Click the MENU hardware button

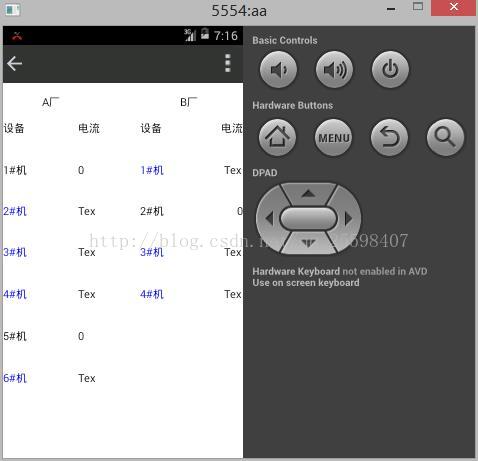click(x=333, y=138)
